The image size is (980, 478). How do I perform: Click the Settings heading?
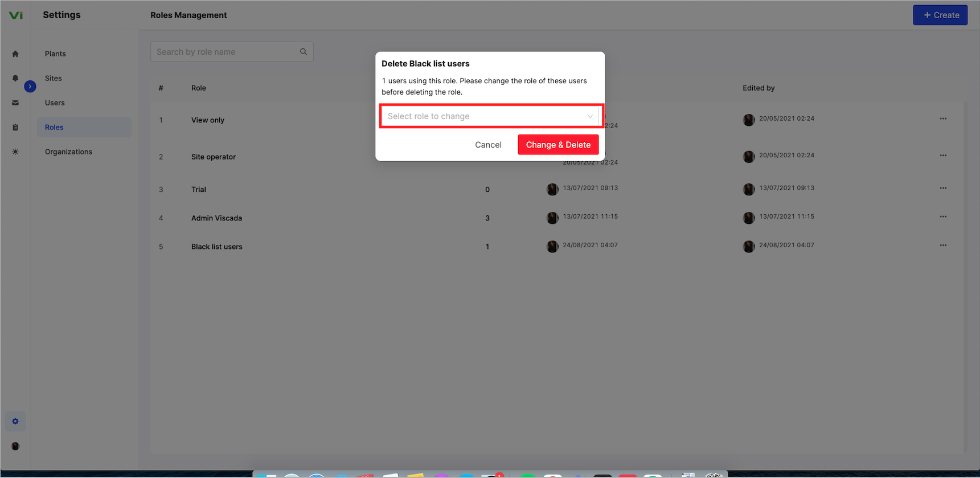(61, 15)
